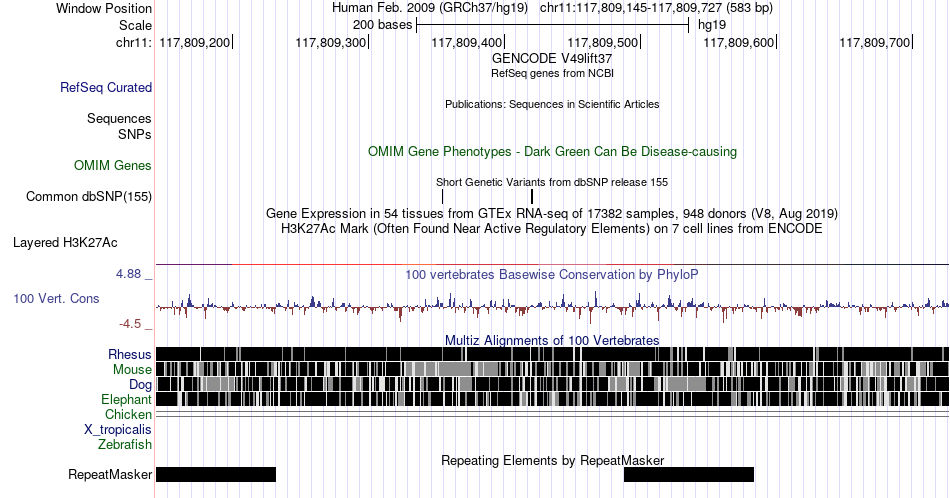Image resolution: width=950 pixels, height=498 pixels.
Task: Click the Elephant alignment density bar
Action: pos(552,399)
